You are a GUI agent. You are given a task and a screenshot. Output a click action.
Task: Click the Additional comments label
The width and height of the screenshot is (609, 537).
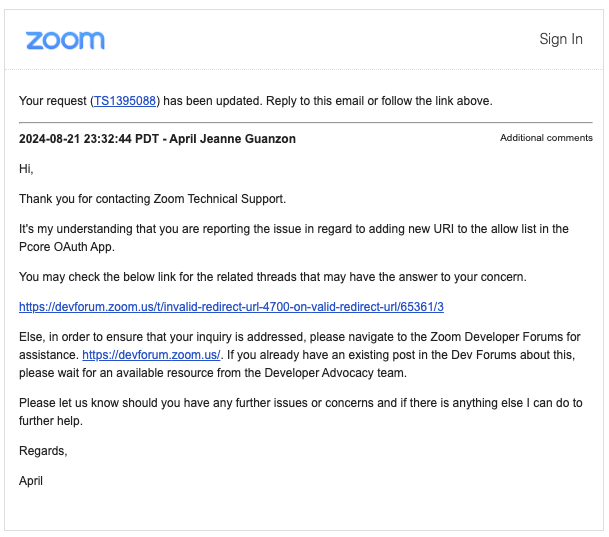pos(546,138)
